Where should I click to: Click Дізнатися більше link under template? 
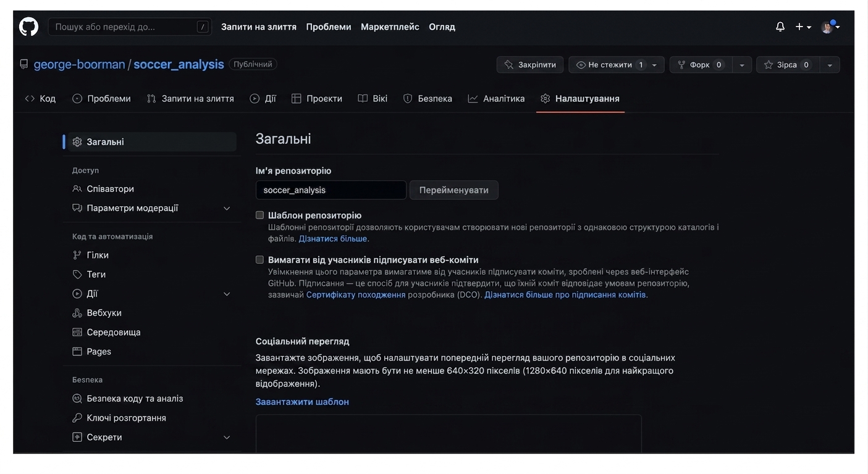333,238
